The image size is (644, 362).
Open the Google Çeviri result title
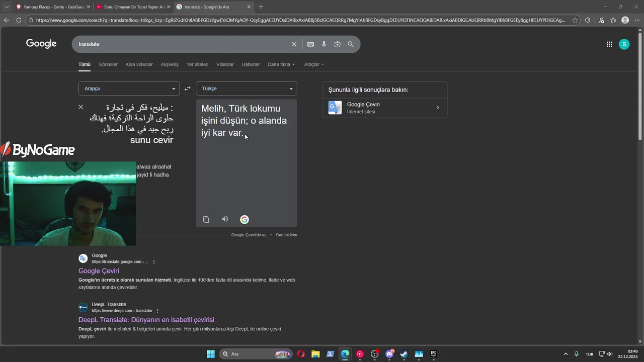click(x=99, y=271)
